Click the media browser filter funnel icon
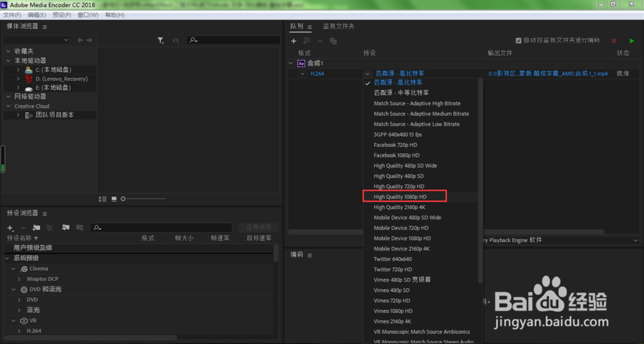This screenshot has height=344, width=644. tap(160, 41)
